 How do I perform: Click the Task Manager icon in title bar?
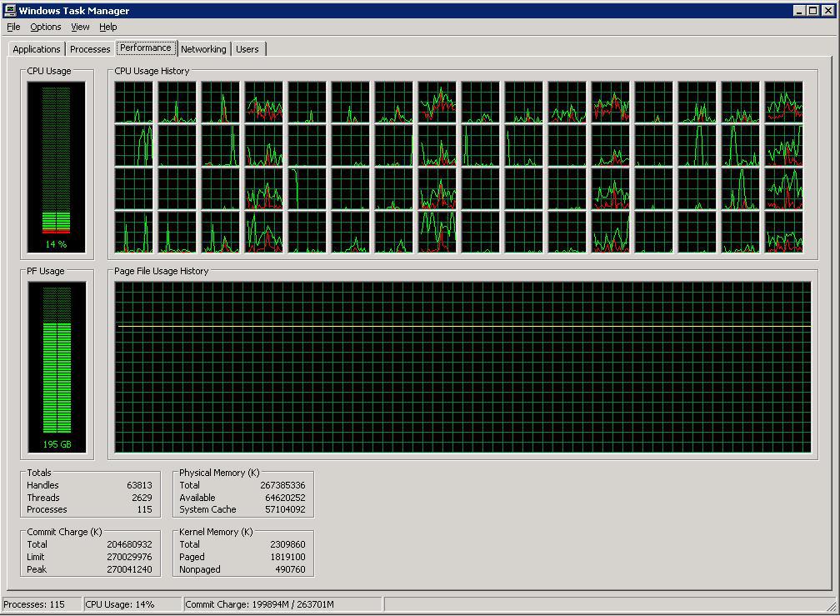(x=10, y=11)
